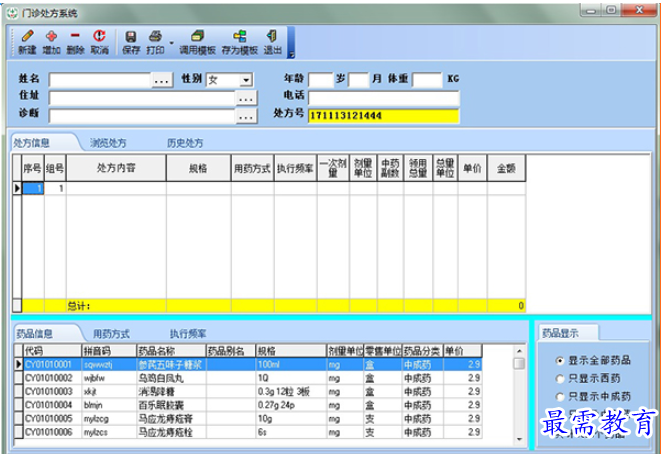Open the 性别 gender dropdown
This screenshot has width=664, height=454.
(x=245, y=79)
